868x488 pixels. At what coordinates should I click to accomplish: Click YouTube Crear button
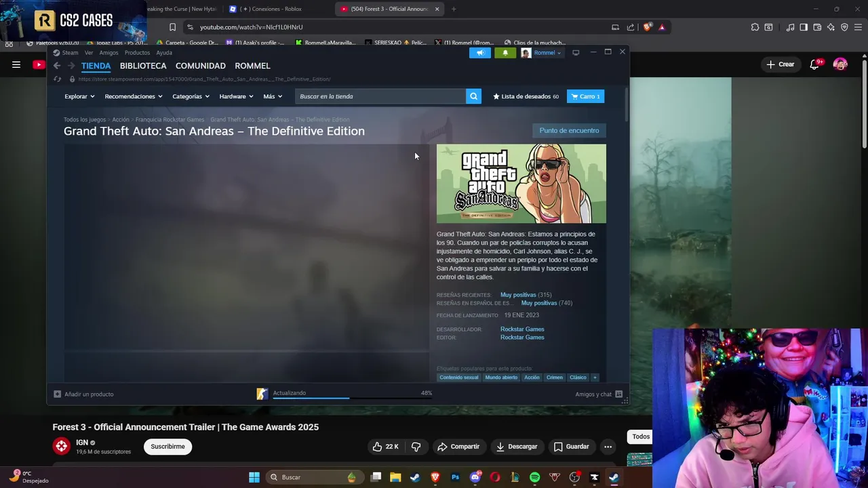point(780,64)
